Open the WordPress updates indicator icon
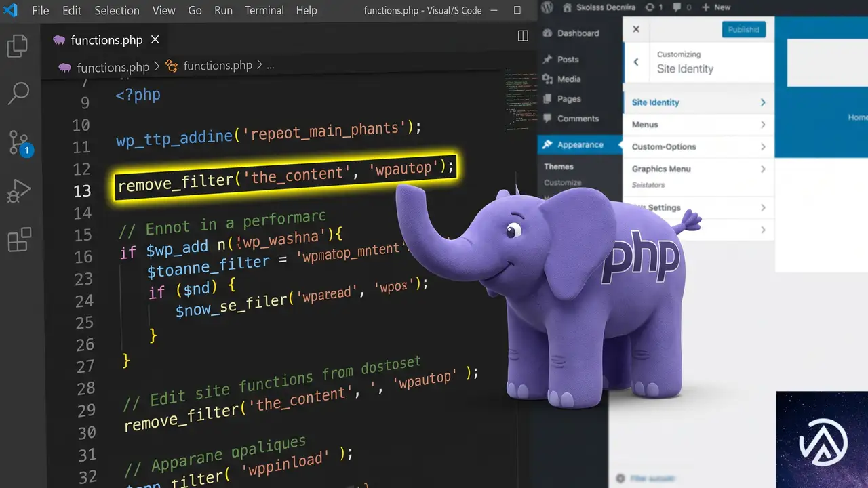868x488 pixels. [x=650, y=7]
